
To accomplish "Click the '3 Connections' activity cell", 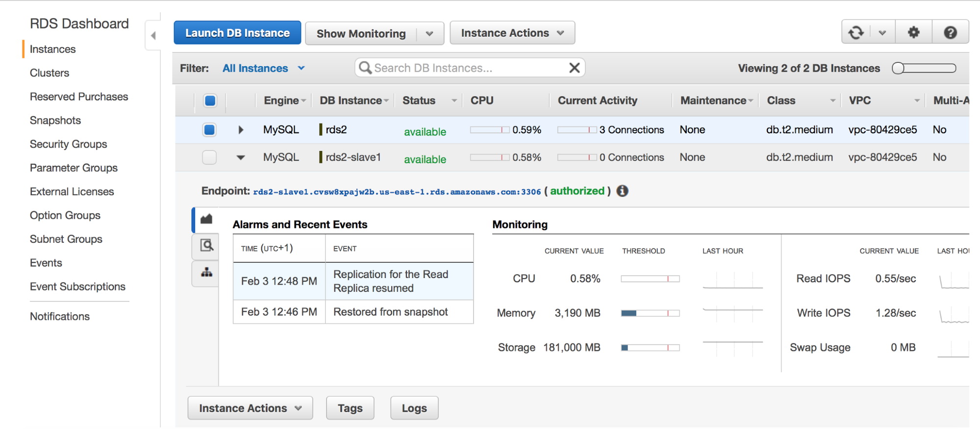I will pos(631,130).
